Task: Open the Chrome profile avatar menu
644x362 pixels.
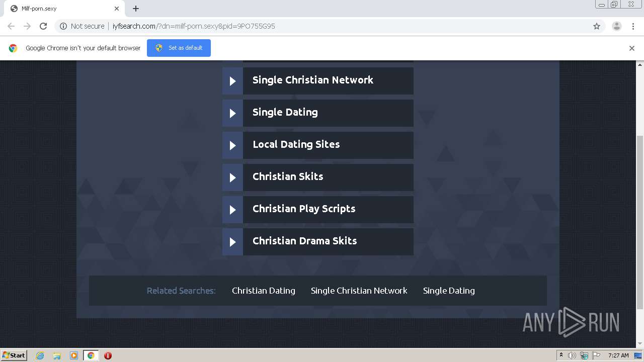Action: [x=617, y=26]
